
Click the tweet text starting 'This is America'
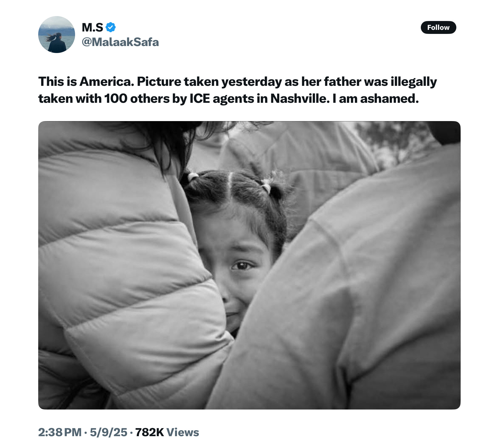click(x=237, y=90)
